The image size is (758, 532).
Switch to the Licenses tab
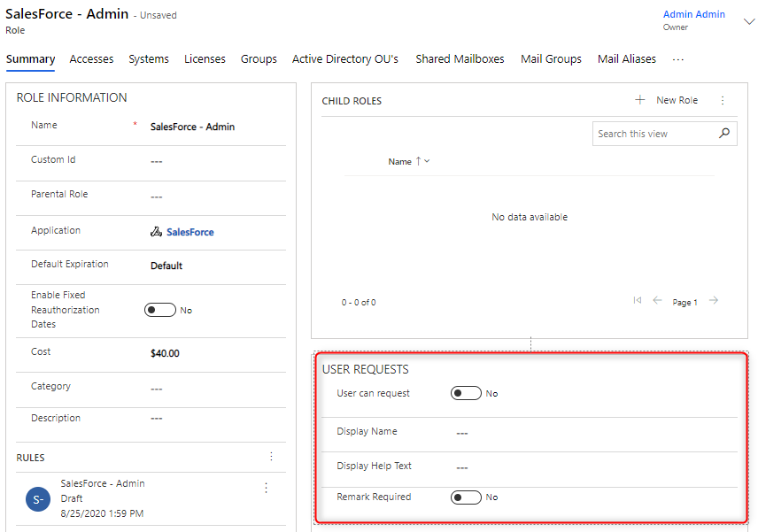click(205, 59)
